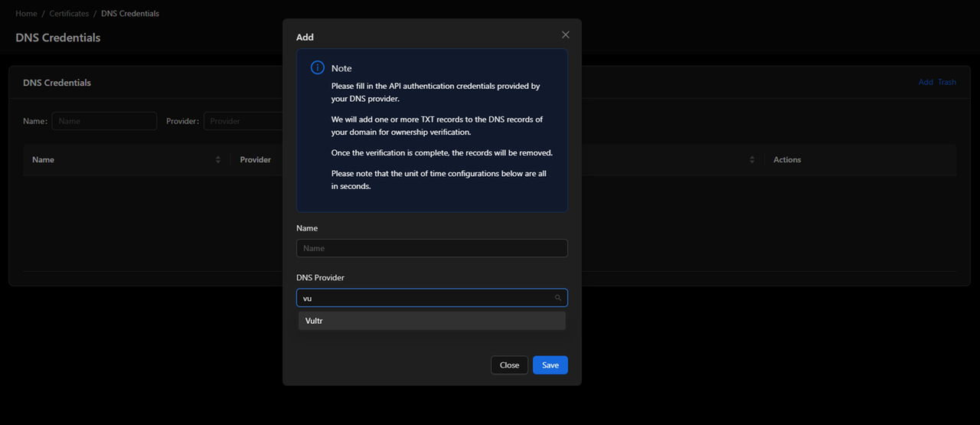Click the search icon in DNS Provider field
Screen dimensions: 980x425
coord(558,298)
